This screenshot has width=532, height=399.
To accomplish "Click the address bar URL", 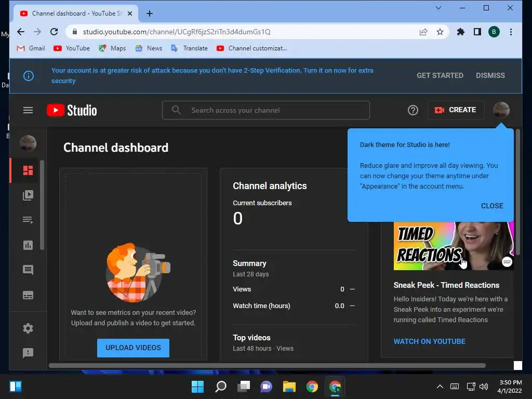I will coord(177,32).
